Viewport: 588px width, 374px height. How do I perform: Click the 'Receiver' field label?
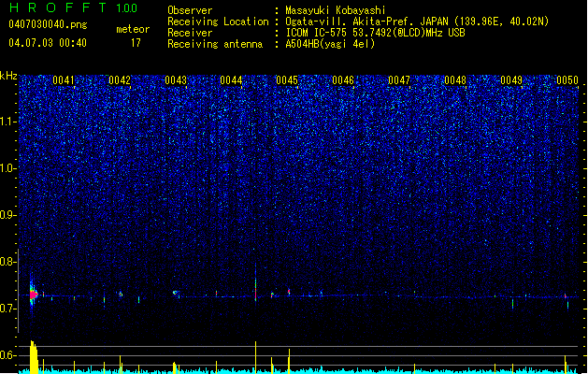pos(190,33)
